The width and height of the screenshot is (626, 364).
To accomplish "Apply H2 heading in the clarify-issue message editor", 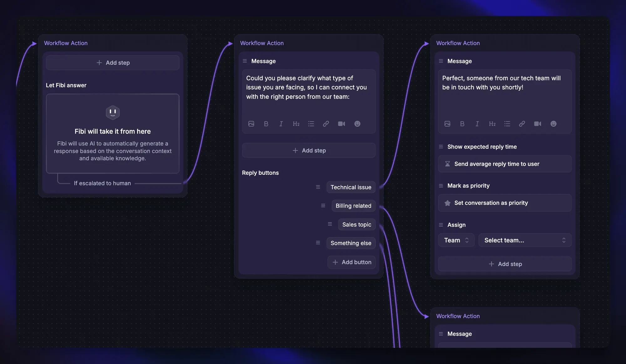I will [x=296, y=124].
